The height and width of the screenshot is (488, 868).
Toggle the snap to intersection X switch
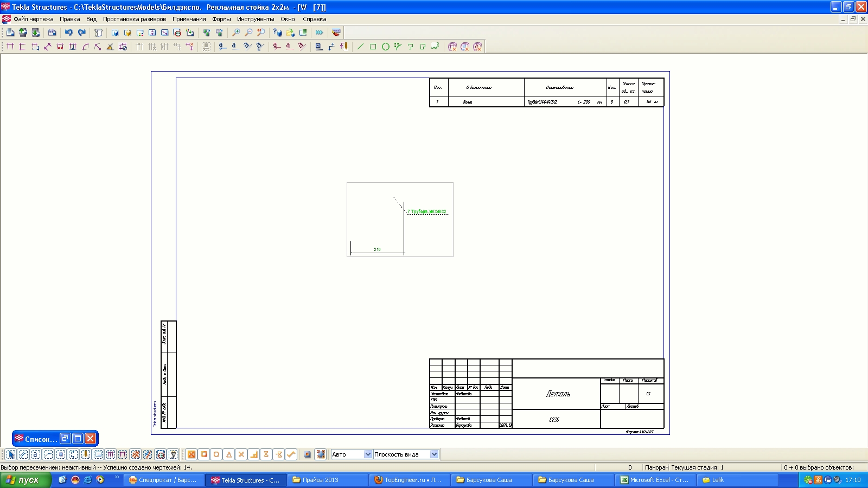(x=241, y=454)
